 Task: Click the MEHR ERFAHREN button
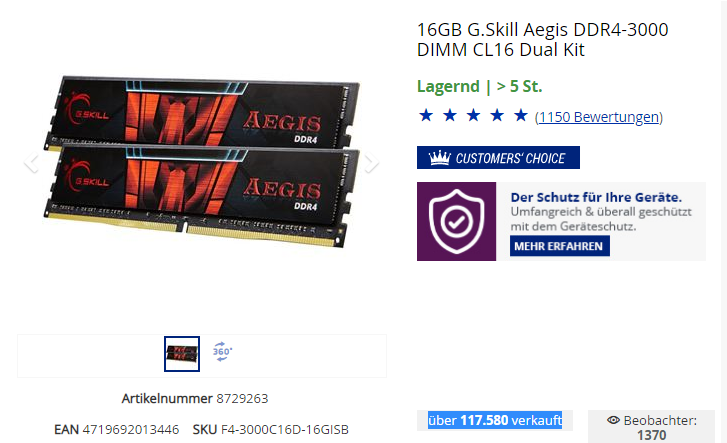559,246
